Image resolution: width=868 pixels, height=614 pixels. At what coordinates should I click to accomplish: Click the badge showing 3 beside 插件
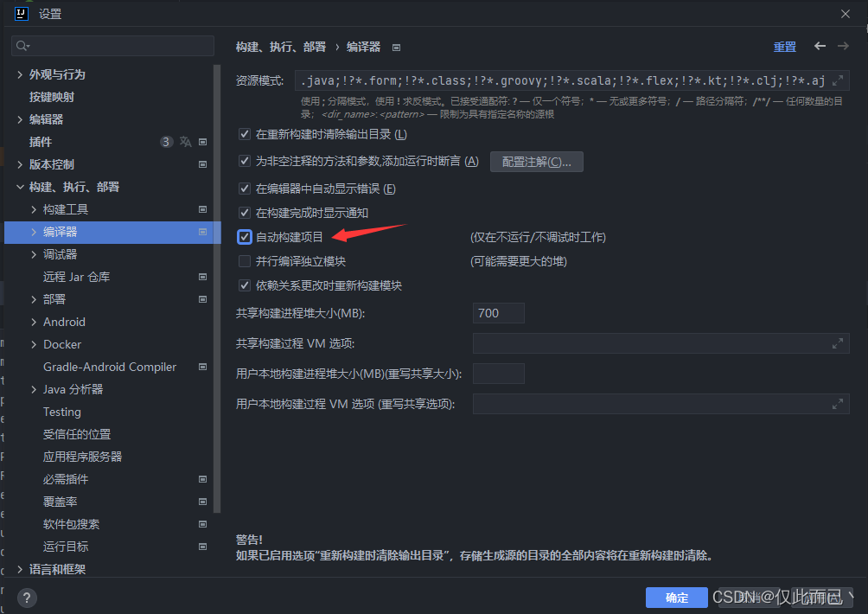coord(166,142)
